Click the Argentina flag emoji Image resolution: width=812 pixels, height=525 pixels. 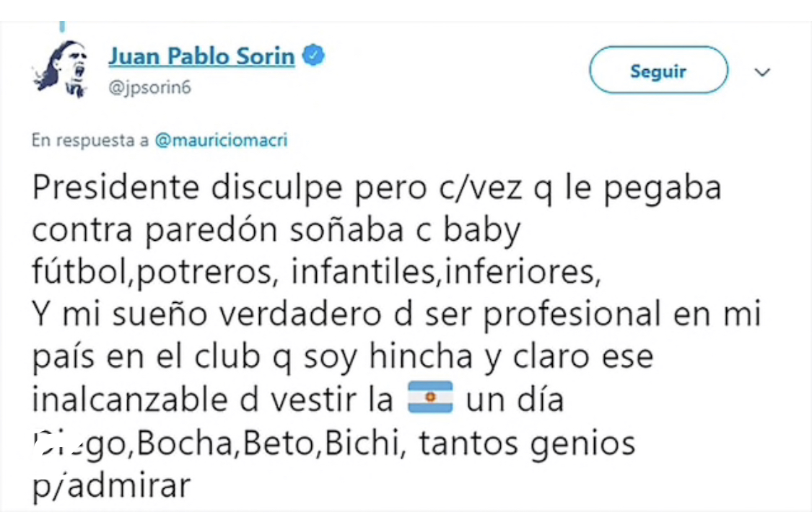coord(430,398)
